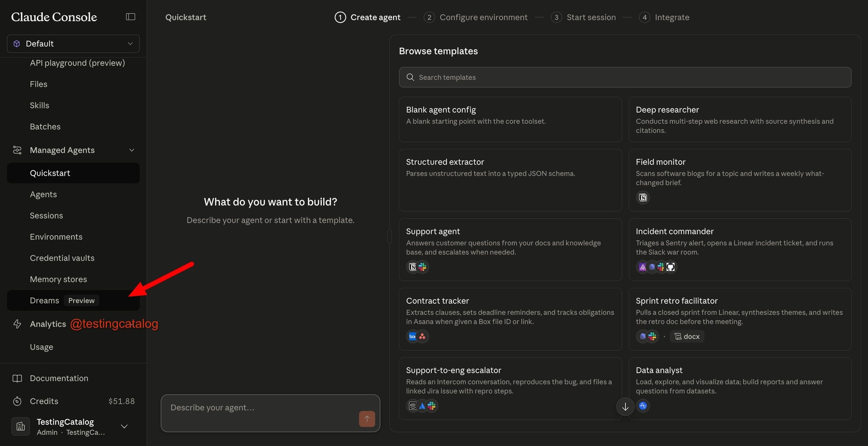Open Files in the sidebar
Viewport: 868px width, 446px height.
(39, 84)
